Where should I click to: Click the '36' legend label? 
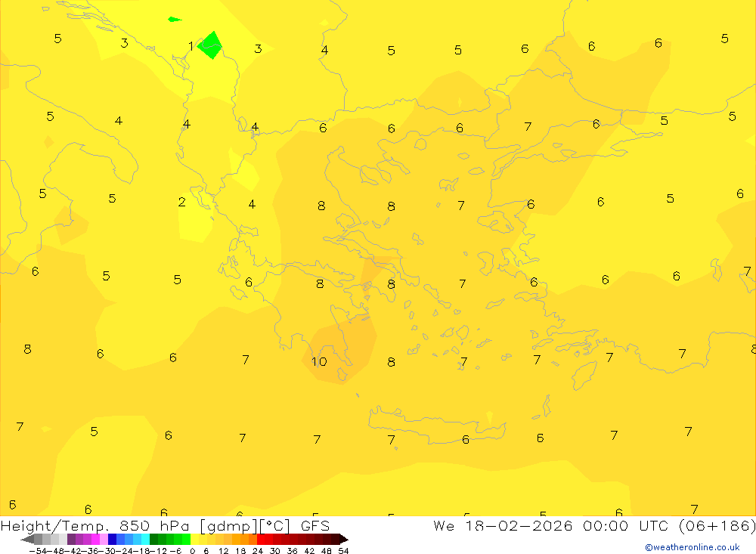(292, 551)
